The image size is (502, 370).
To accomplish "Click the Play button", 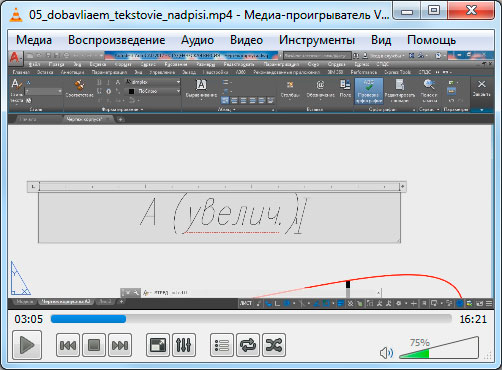I will coord(27,345).
